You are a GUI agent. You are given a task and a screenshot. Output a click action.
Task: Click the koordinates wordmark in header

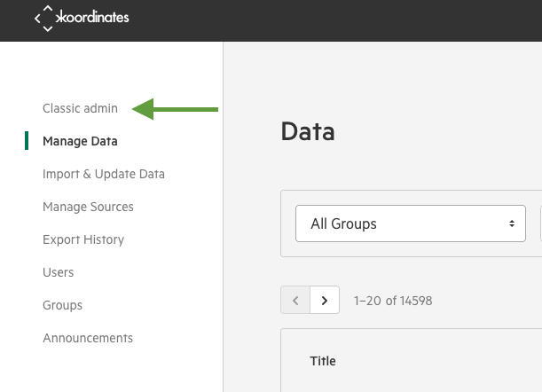coord(92,17)
